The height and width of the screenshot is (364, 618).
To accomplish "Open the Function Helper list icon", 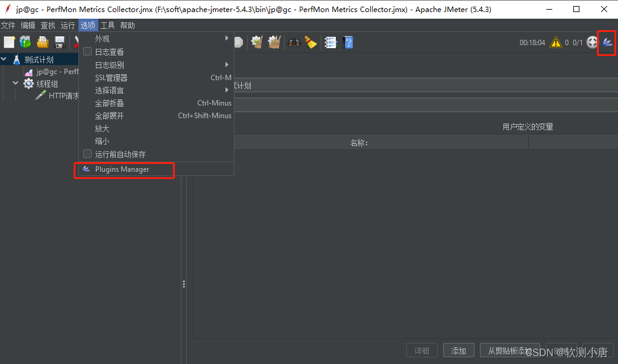I will [x=330, y=42].
